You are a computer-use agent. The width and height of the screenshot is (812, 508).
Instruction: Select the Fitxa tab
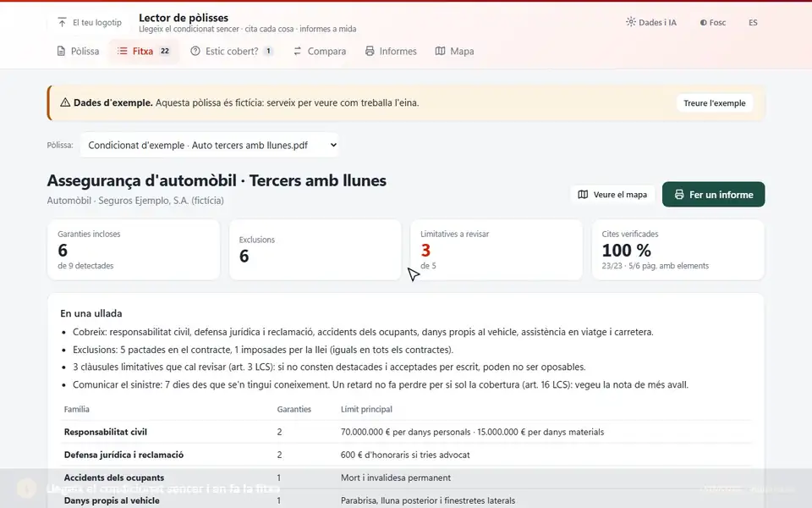(144, 52)
